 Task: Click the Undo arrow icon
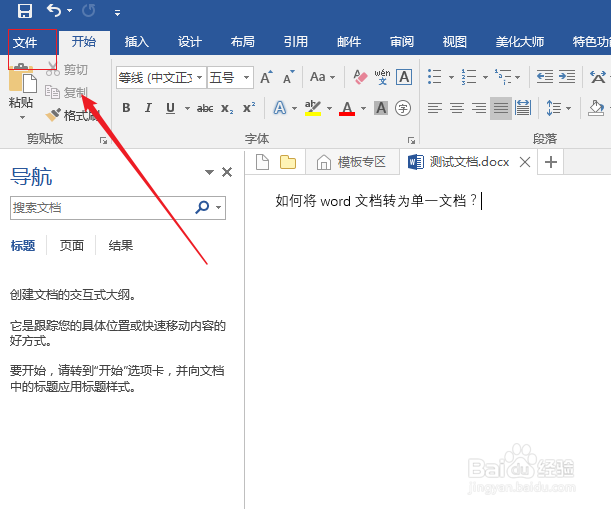54,11
